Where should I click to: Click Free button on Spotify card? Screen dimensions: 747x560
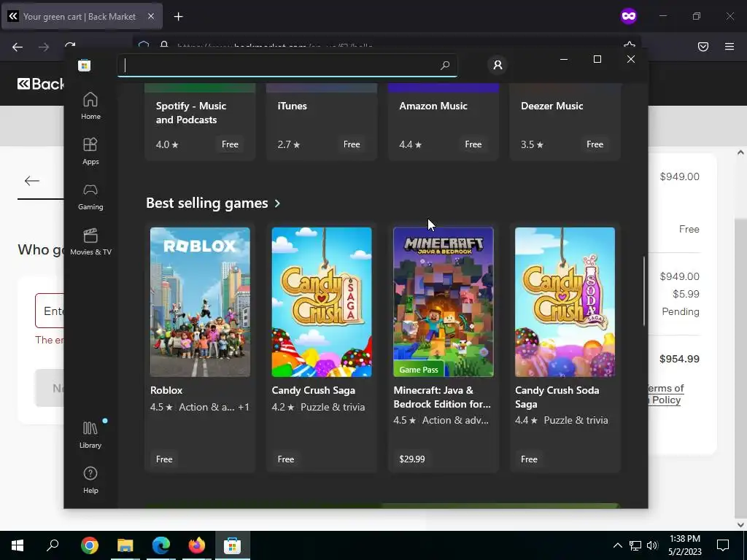coord(230,144)
